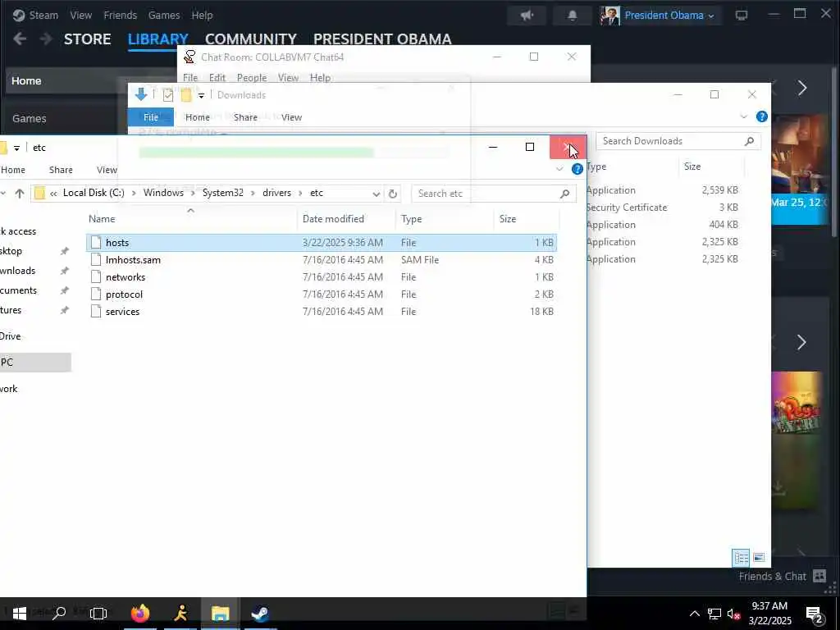The width and height of the screenshot is (840, 630).
Task: Open taskbar search magnifier
Action: tap(59, 612)
